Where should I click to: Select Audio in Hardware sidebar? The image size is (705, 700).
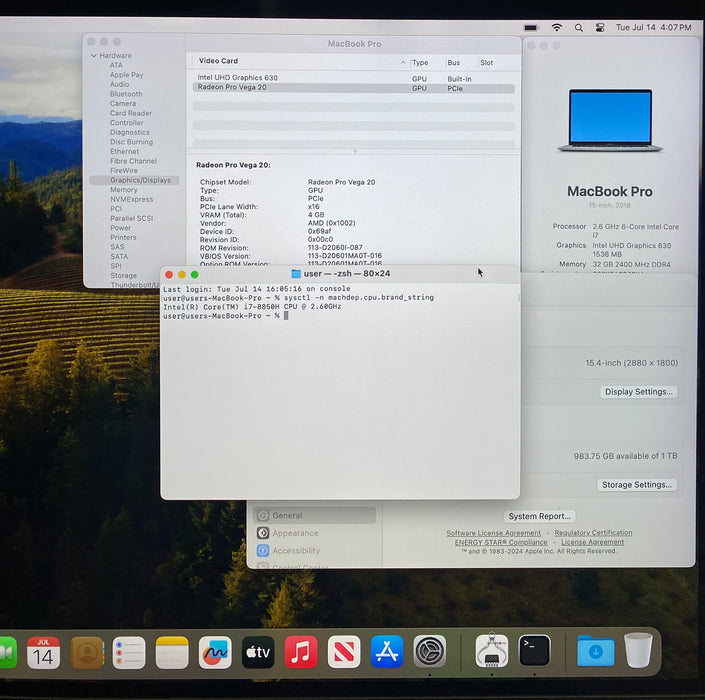(119, 84)
